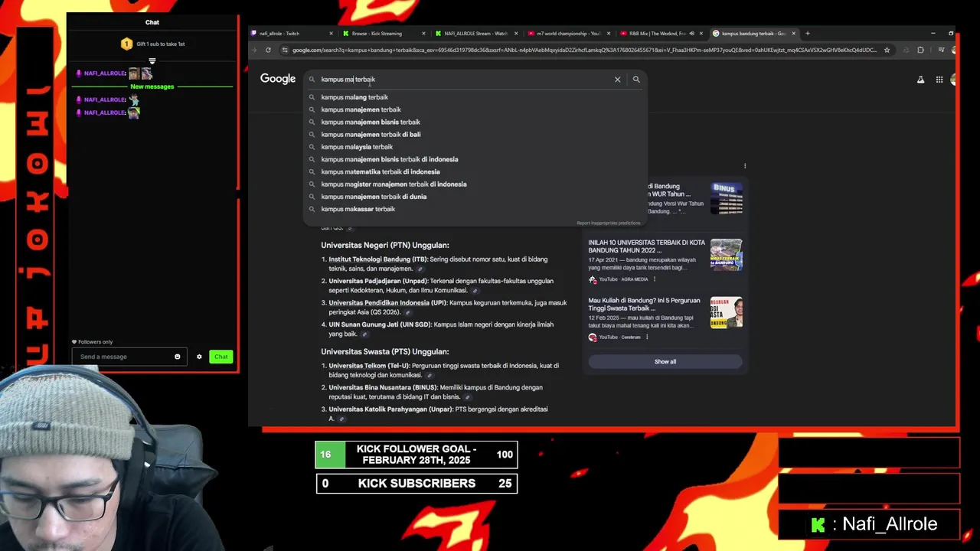Click the Chat panel title

tap(152, 22)
